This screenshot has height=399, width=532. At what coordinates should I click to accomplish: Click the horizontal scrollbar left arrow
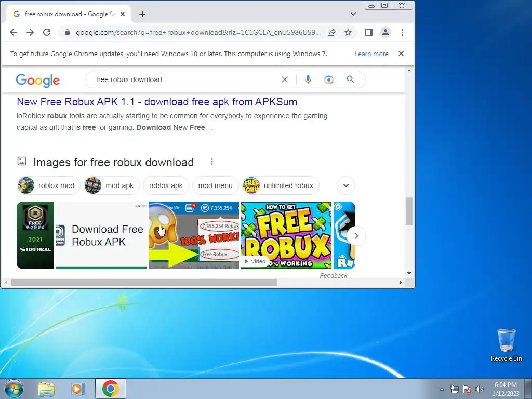(x=6, y=282)
